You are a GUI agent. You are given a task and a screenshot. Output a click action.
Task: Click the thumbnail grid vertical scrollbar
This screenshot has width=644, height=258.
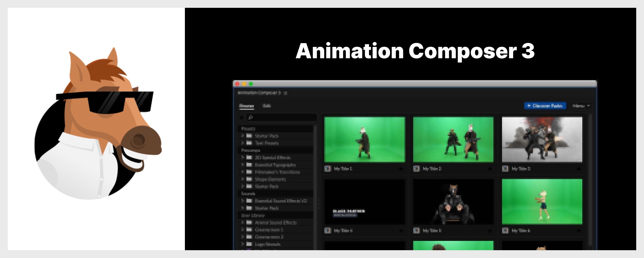[590, 179]
